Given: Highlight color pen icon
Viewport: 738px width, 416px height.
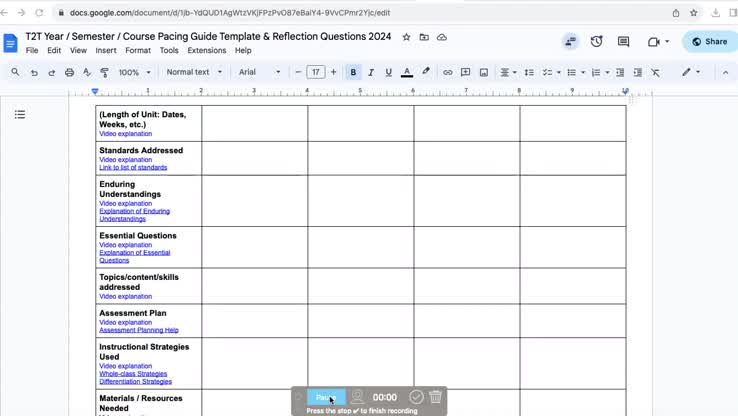Looking at the screenshot, I should (x=425, y=72).
